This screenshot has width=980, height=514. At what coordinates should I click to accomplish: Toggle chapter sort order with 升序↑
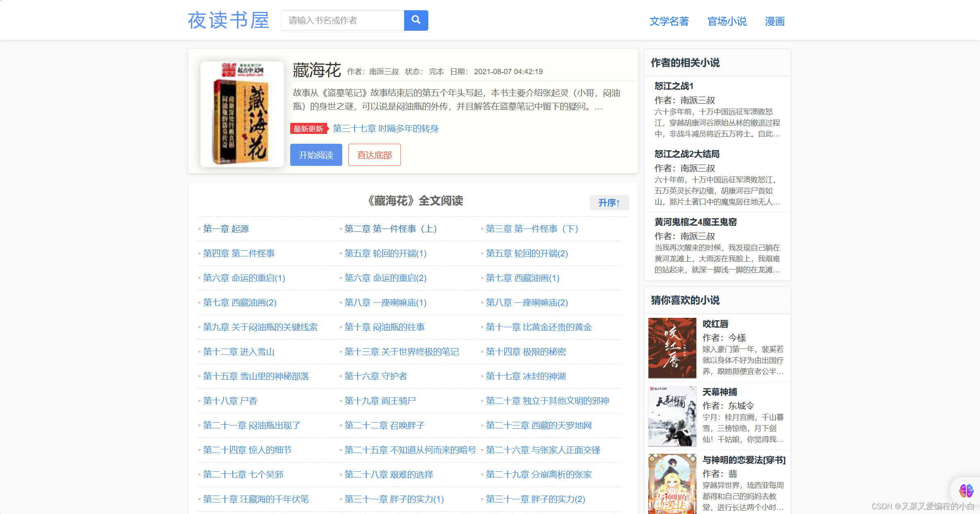[x=609, y=203]
